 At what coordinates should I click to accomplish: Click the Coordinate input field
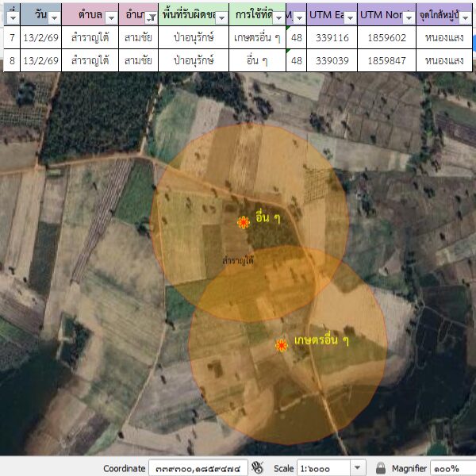tap(198, 468)
